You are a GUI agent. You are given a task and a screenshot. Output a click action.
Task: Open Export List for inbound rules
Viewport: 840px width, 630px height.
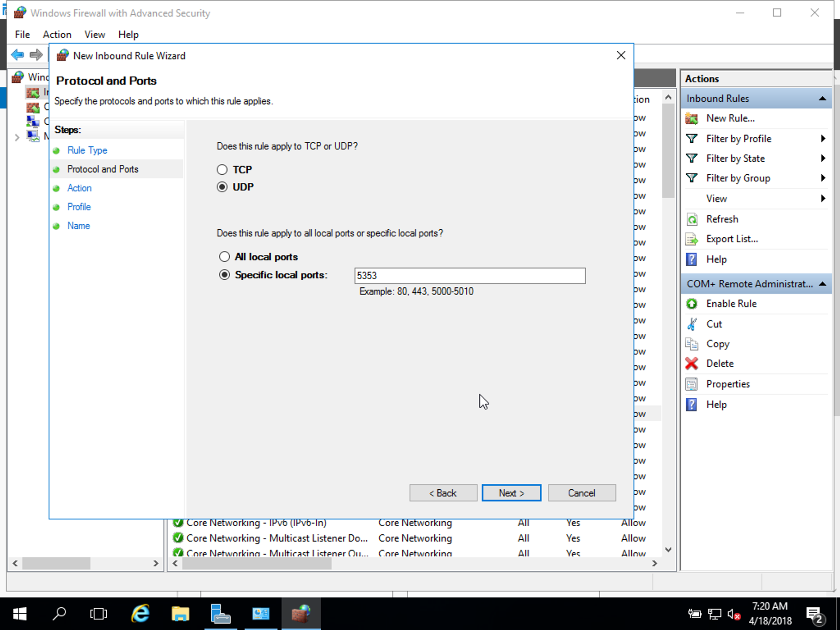click(x=732, y=239)
